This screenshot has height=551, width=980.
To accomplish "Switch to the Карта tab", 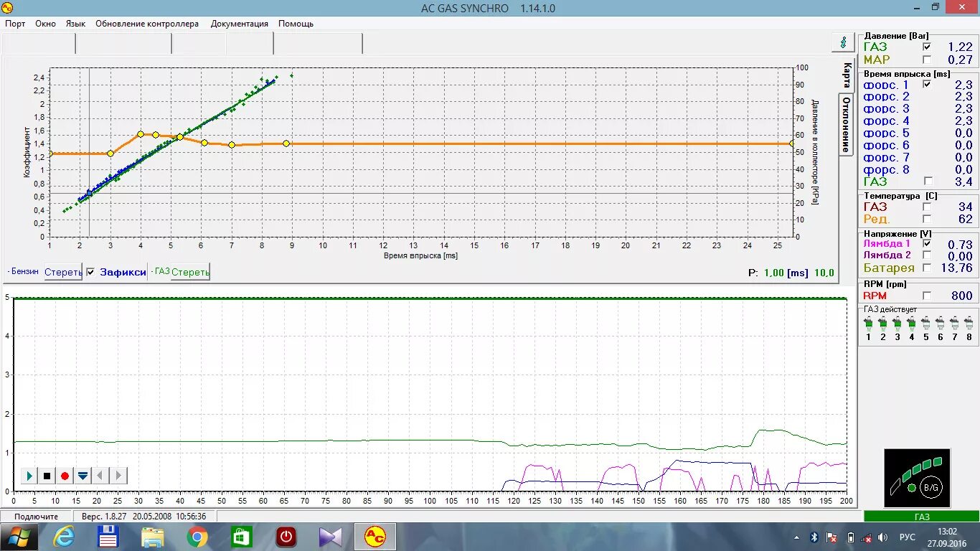I will pos(847,75).
